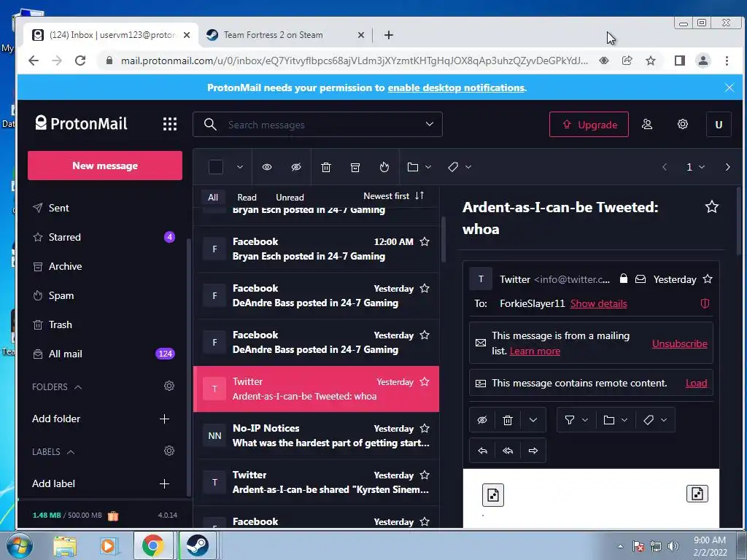Reload the page in Chrome
The width and height of the screenshot is (747, 560).
pyautogui.click(x=80, y=61)
